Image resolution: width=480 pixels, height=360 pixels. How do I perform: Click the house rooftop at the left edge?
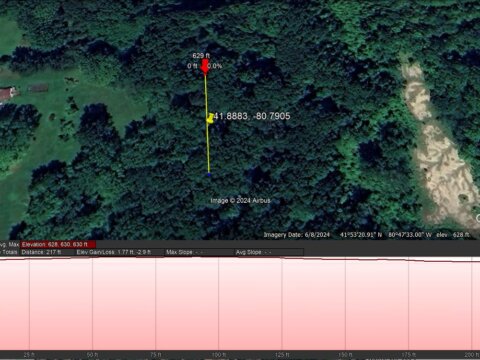[7, 93]
